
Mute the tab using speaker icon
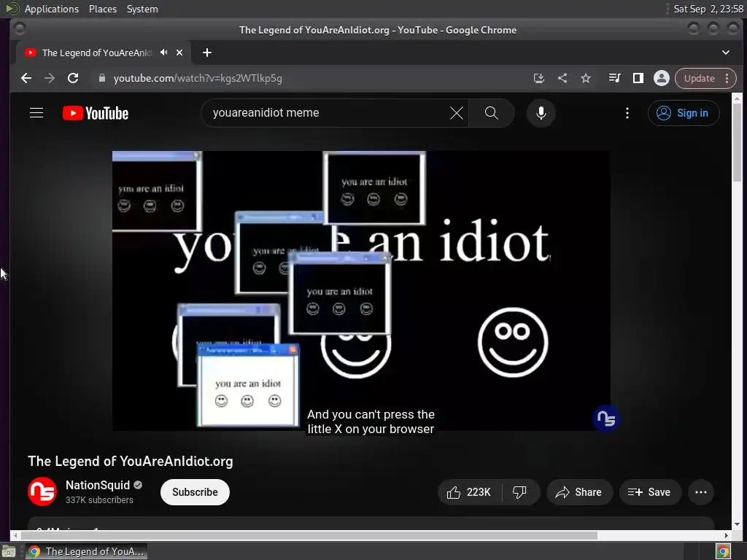pyautogui.click(x=164, y=52)
